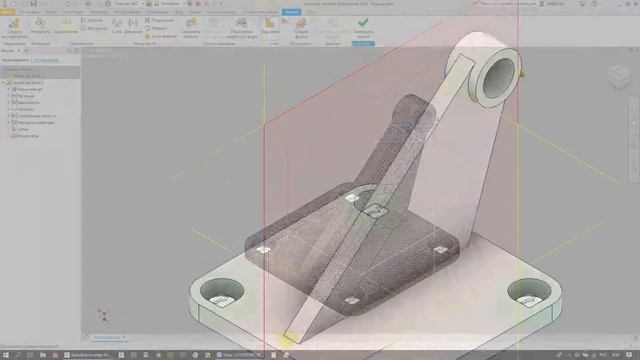
Task: Click the document tab below the viewport
Action: click(107, 338)
